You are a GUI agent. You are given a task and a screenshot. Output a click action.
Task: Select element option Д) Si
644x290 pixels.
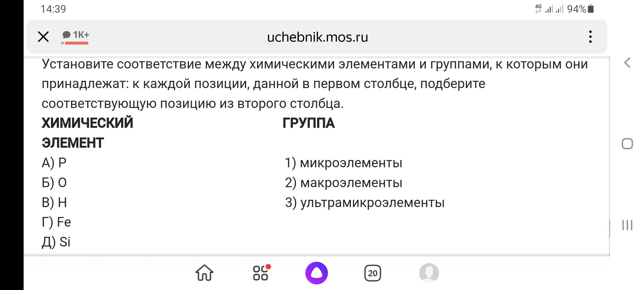pos(56,242)
